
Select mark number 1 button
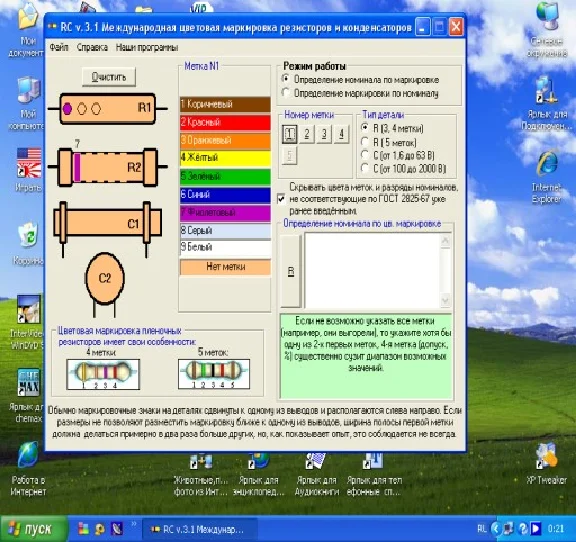pos(289,134)
